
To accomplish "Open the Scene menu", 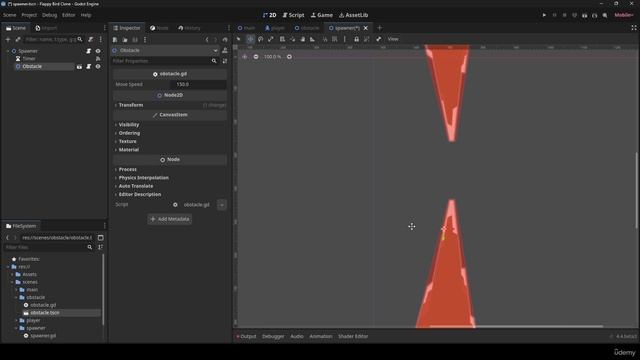I will 10,15.
